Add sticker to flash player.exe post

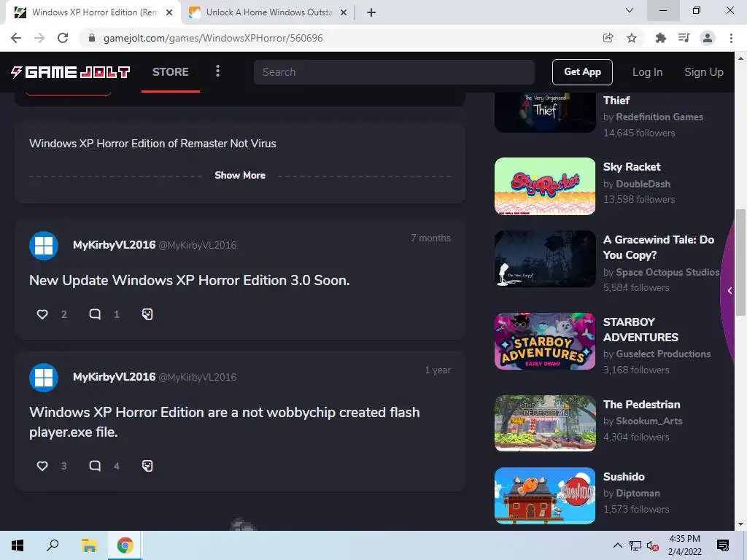[147, 466]
